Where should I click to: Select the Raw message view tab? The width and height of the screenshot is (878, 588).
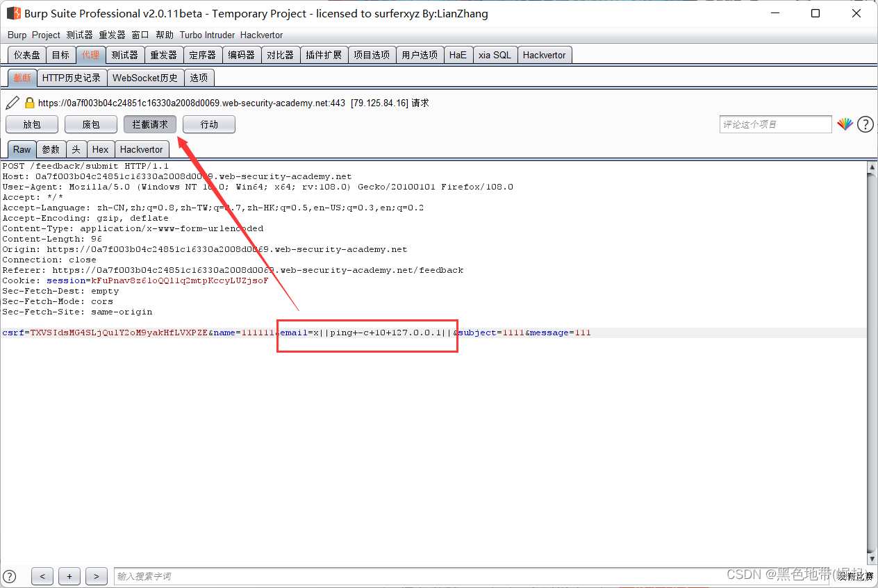pyautogui.click(x=22, y=149)
